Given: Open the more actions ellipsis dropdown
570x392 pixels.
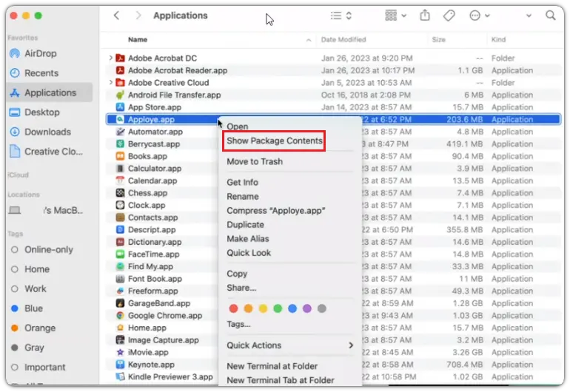Looking at the screenshot, I should point(480,16).
